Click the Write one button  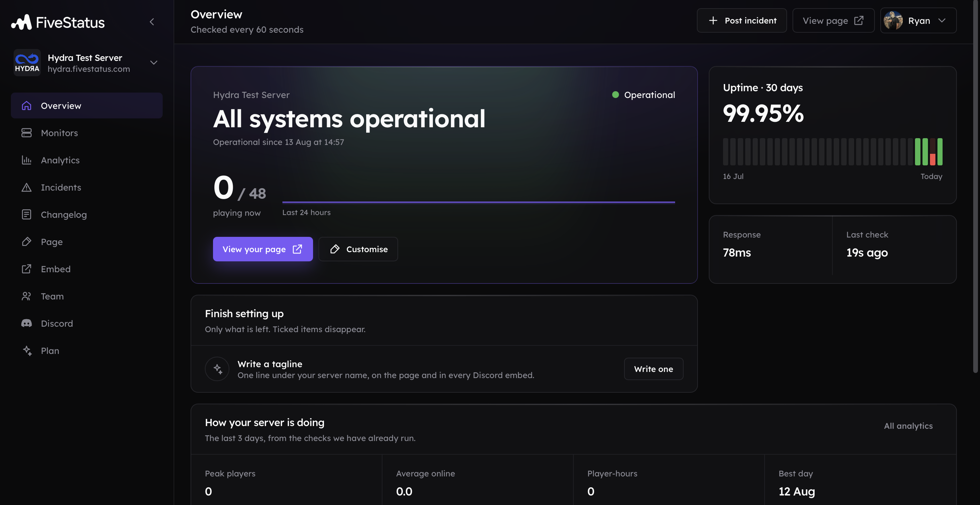[x=654, y=369]
